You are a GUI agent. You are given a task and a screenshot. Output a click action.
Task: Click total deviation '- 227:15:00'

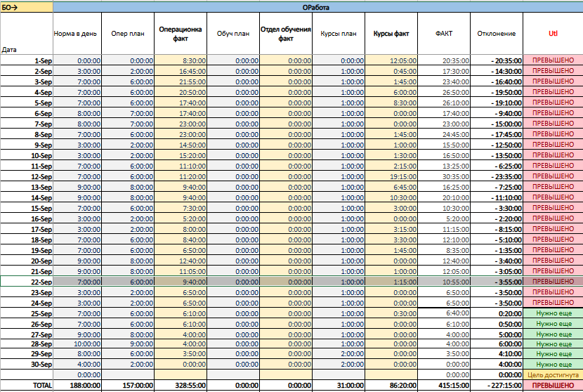[497, 386]
